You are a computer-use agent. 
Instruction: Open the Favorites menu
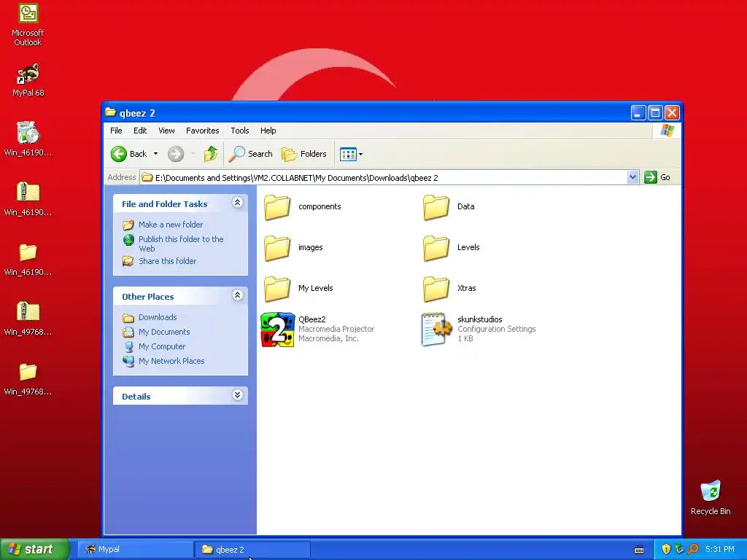pos(203,131)
